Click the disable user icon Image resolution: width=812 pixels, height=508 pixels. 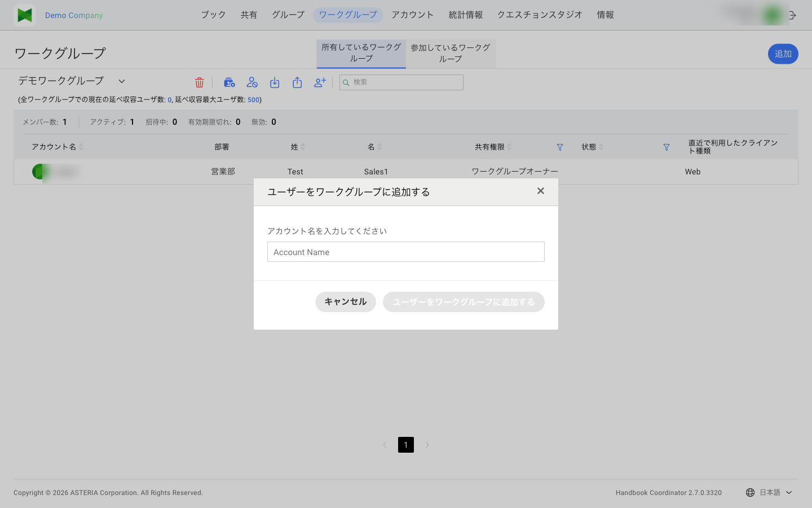(x=252, y=82)
